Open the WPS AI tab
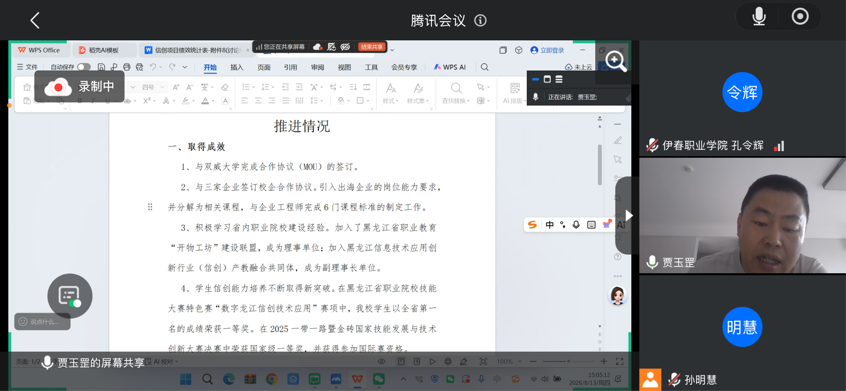The image size is (846, 391). tap(449, 67)
